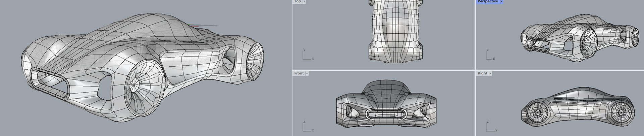Click the world axis icon in Right viewport
The width and height of the screenshot is (644, 136).
[491, 126]
